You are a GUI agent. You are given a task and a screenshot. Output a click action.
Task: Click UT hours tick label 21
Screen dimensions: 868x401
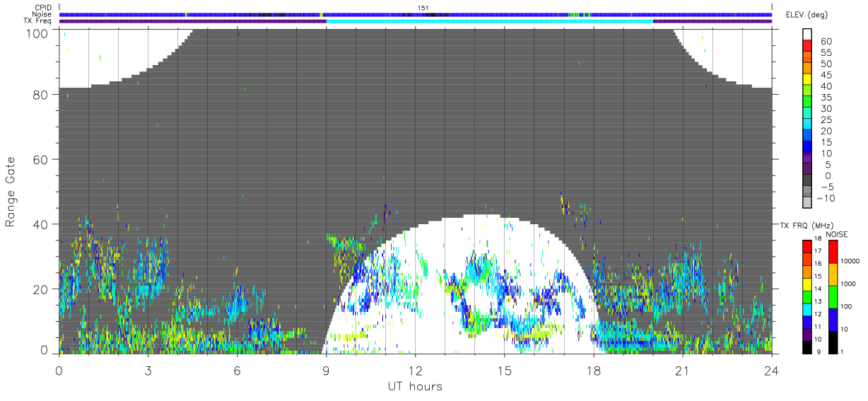(x=682, y=371)
